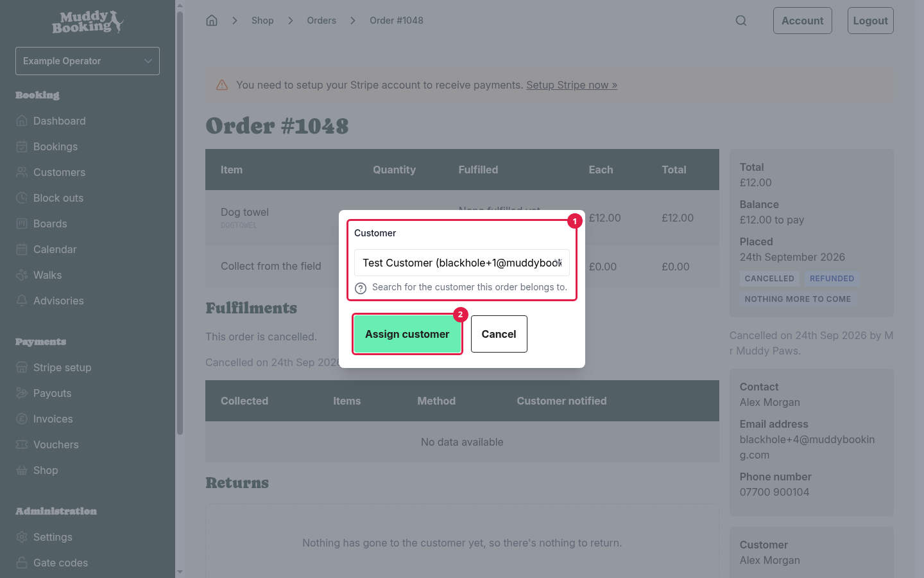Clear the customer field with the x
Image resolution: width=924 pixels, height=578 pixels.
(559, 263)
